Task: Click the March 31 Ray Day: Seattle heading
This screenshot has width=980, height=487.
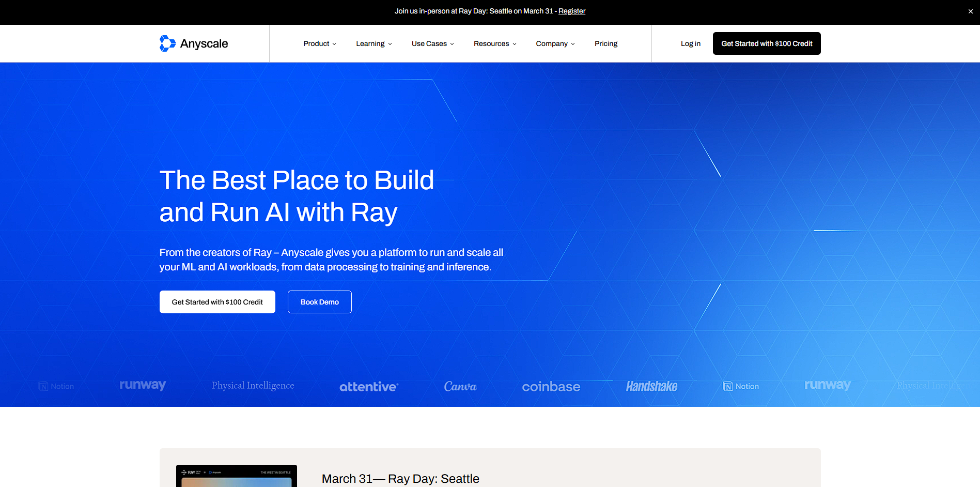Action: click(x=400, y=479)
